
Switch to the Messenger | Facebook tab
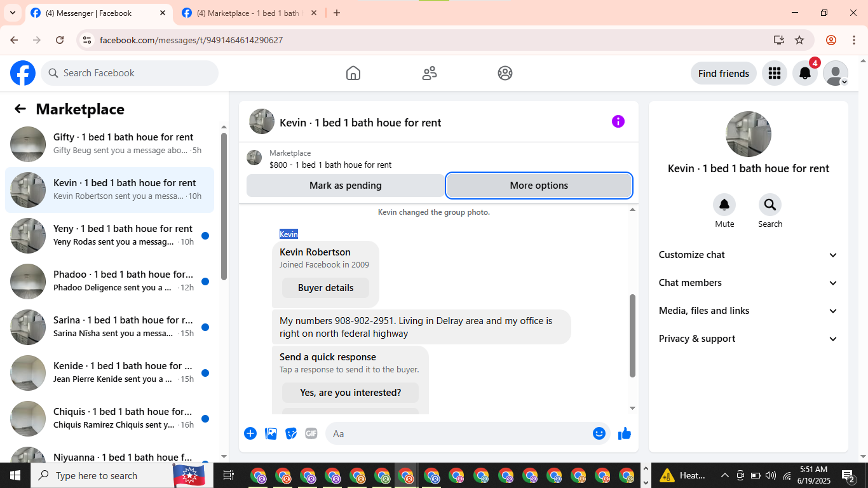[x=98, y=13]
